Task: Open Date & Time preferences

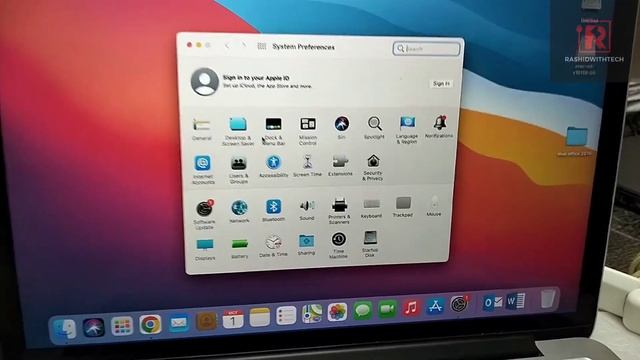Action: click(273, 242)
